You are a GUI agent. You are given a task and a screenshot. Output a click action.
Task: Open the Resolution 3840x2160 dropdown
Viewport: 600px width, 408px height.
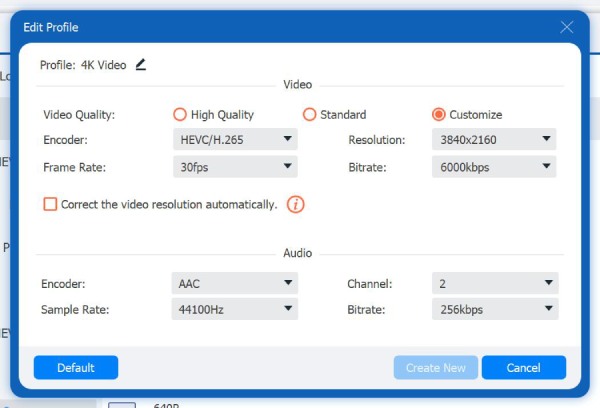494,139
